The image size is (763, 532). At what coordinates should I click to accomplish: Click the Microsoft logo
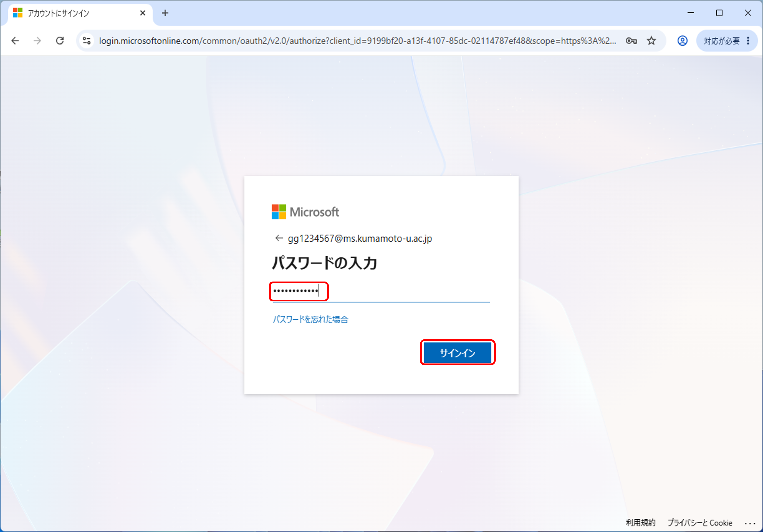click(x=305, y=212)
